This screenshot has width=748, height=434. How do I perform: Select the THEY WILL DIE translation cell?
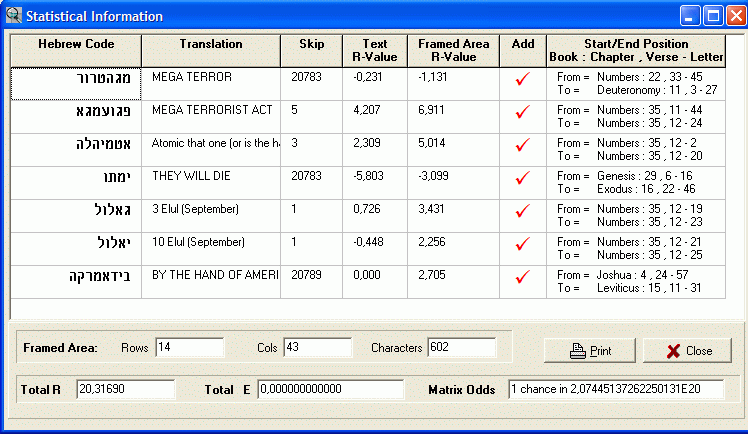pyautogui.click(x=211, y=183)
